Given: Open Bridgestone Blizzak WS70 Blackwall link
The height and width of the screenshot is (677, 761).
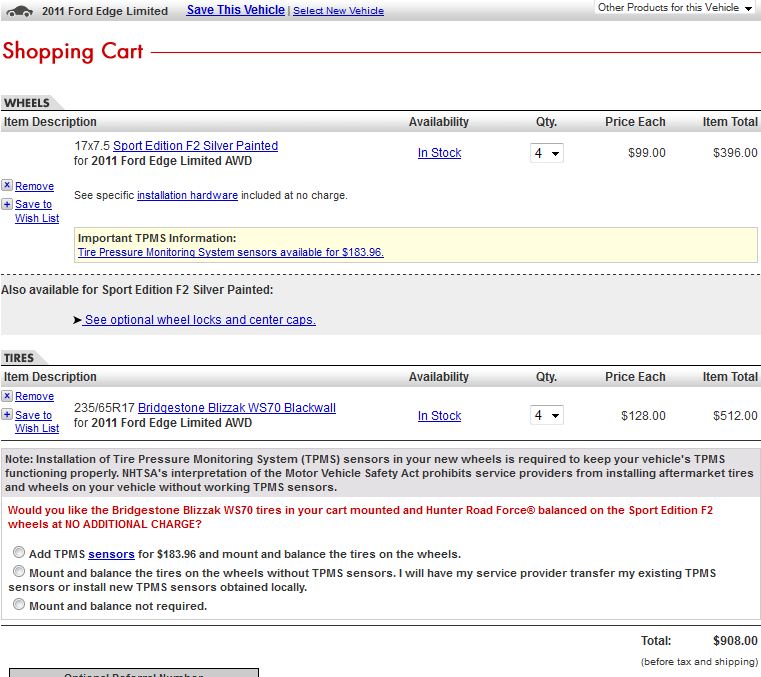Looking at the screenshot, I should click(237, 408).
